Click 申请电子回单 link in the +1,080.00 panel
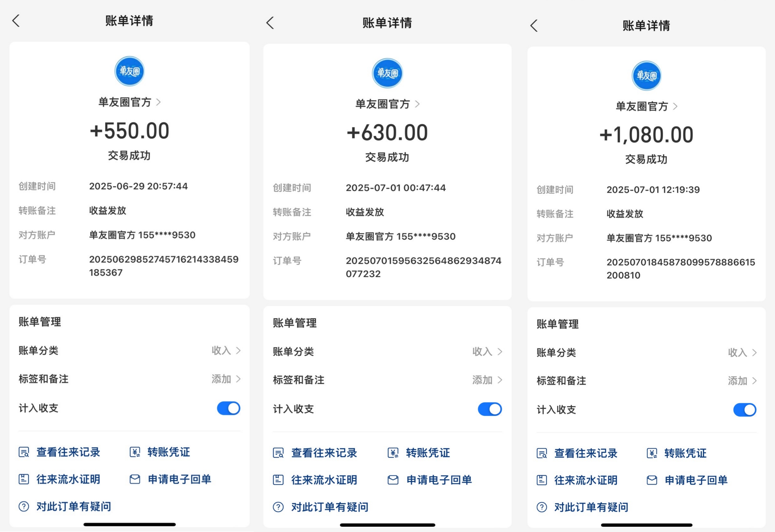This screenshot has width=775, height=532. (696, 480)
